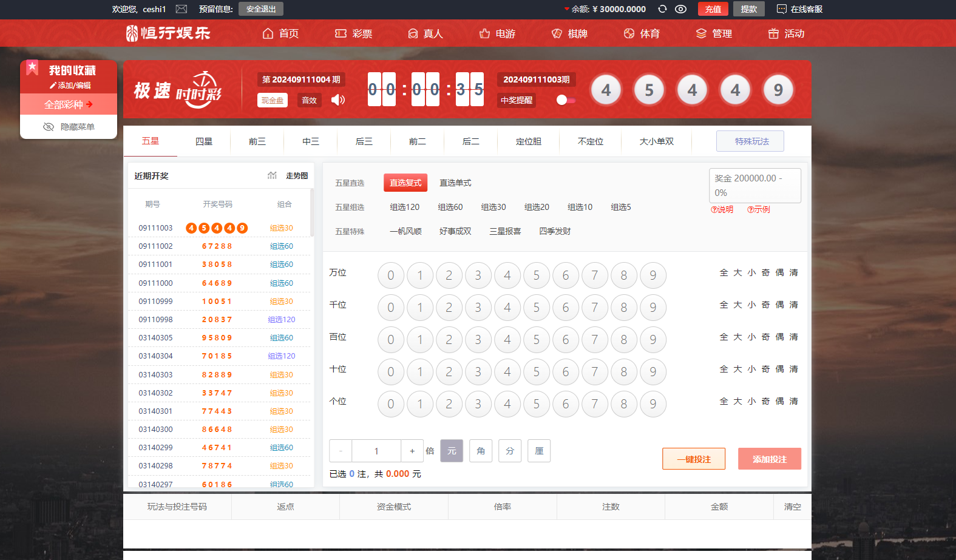Click the 充值 recharge button
This screenshot has height=560, width=956.
point(713,9)
